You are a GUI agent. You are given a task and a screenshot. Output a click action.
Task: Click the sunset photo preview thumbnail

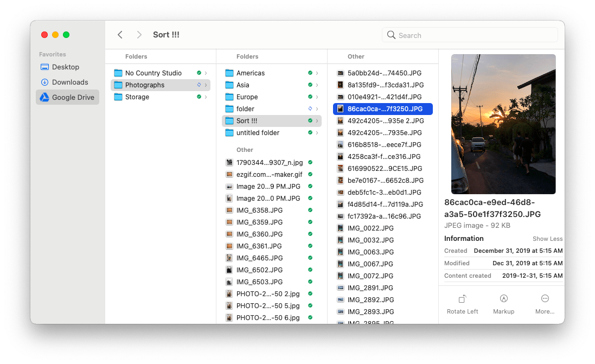(503, 124)
